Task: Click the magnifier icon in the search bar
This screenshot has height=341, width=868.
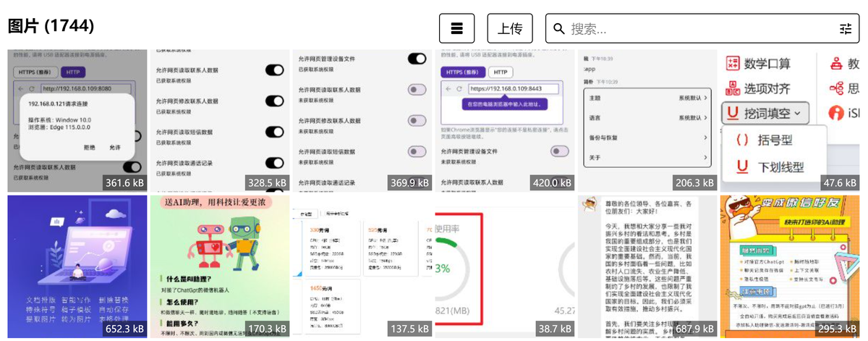Action: (x=558, y=29)
